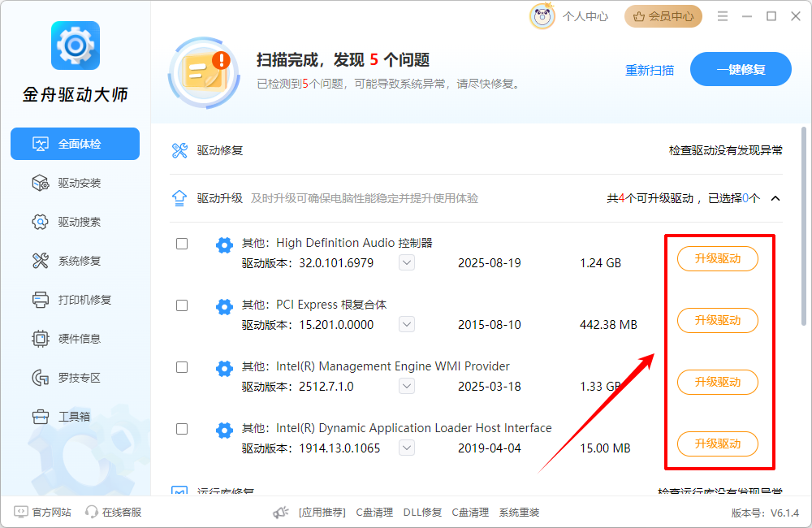Click the 2015-08-10 driver date
The height and width of the screenshot is (528, 812).
pos(490,325)
